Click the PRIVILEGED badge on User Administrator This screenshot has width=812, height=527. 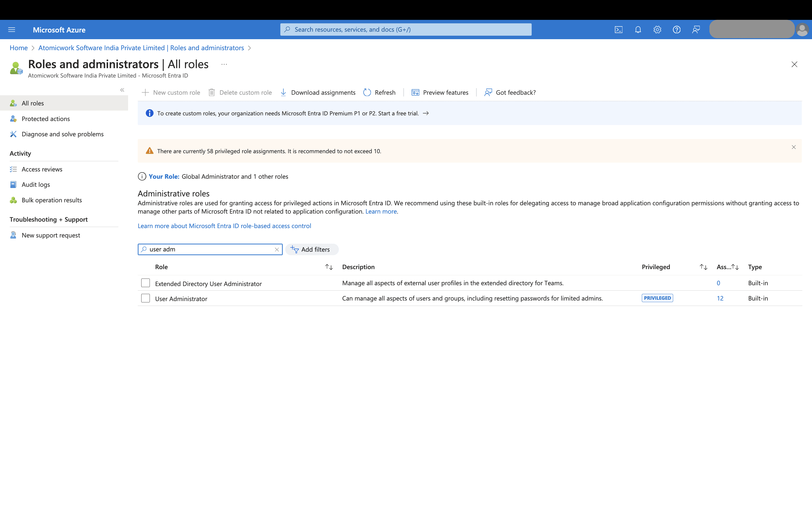657,298
